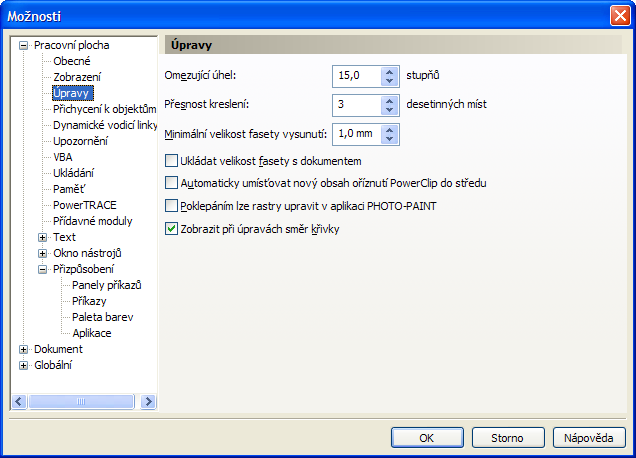
Task: Click the tree horizontal scrollbar thumb
Action: tap(81, 402)
